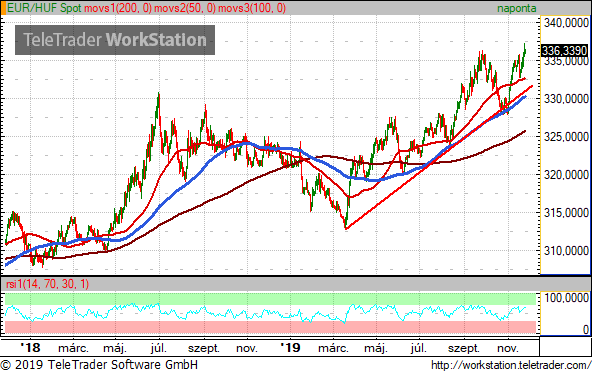Click the first máj. label on time axis
Screen dimensions: 592x374
coord(115,348)
